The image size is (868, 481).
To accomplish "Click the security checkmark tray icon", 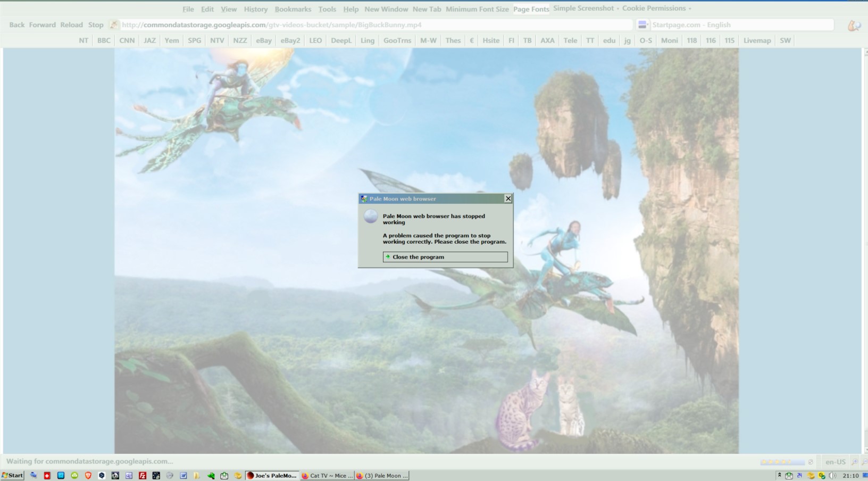I will click(x=822, y=476).
